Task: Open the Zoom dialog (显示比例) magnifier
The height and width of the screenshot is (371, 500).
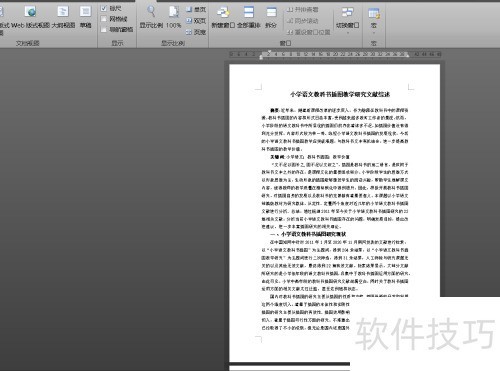Action: click(x=151, y=17)
